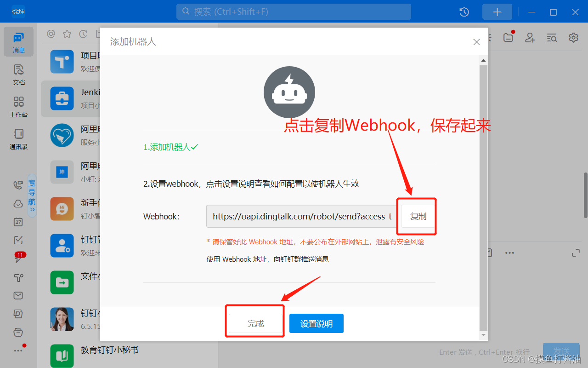
Task: Open the 工作台 workbench tab
Action: click(x=18, y=107)
